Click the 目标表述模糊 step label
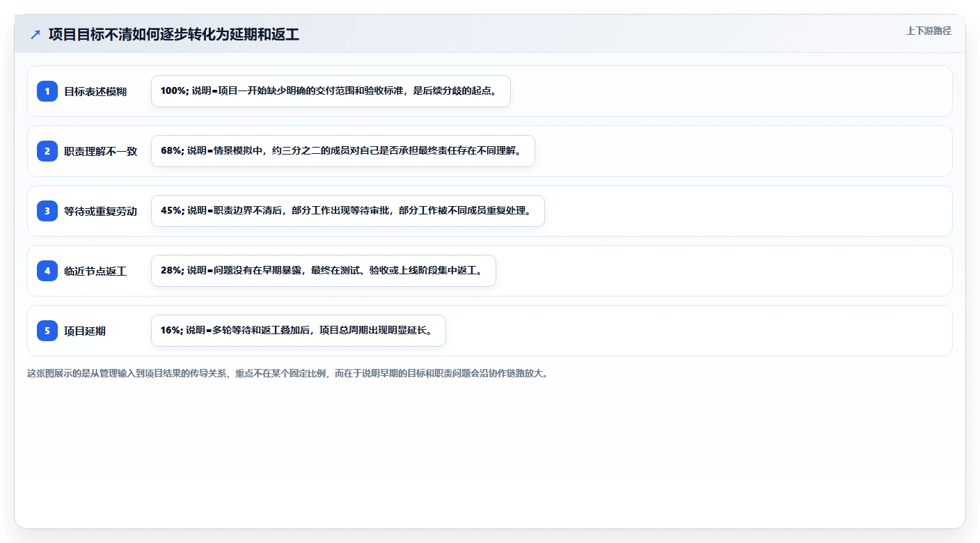 tap(95, 91)
